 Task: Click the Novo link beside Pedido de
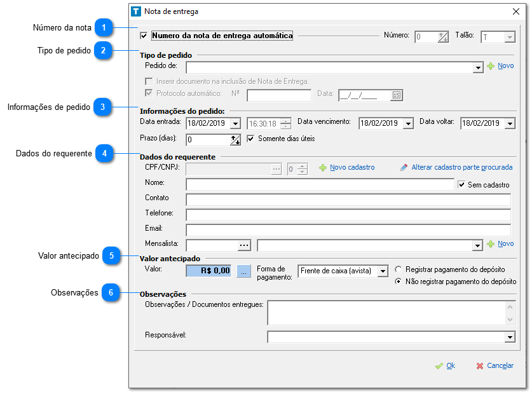pos(505,66)
